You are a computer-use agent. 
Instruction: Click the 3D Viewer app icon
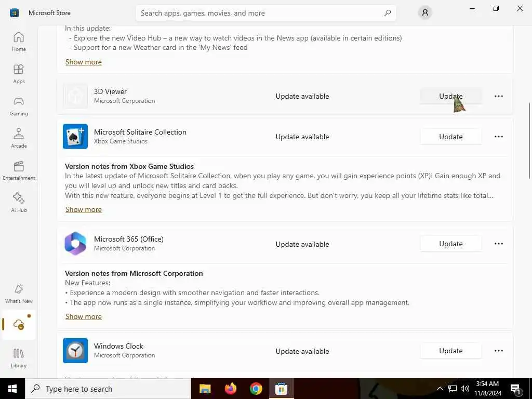(75, 96)
